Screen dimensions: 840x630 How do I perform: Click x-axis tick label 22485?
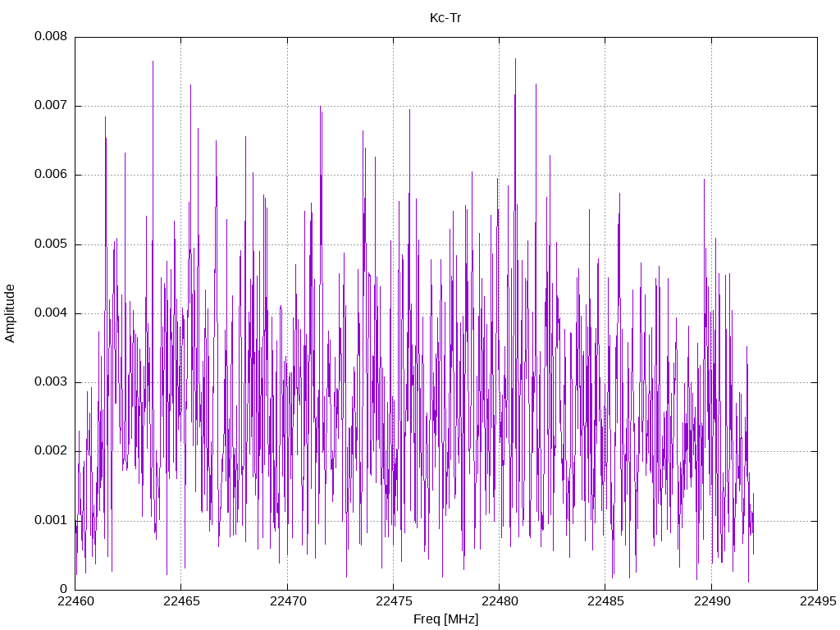coord(606,601)
